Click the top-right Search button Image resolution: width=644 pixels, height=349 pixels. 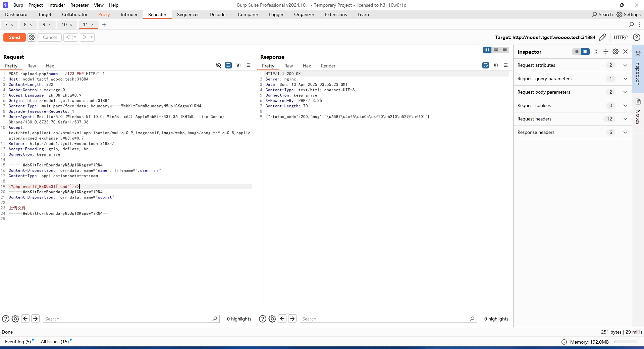602,14
